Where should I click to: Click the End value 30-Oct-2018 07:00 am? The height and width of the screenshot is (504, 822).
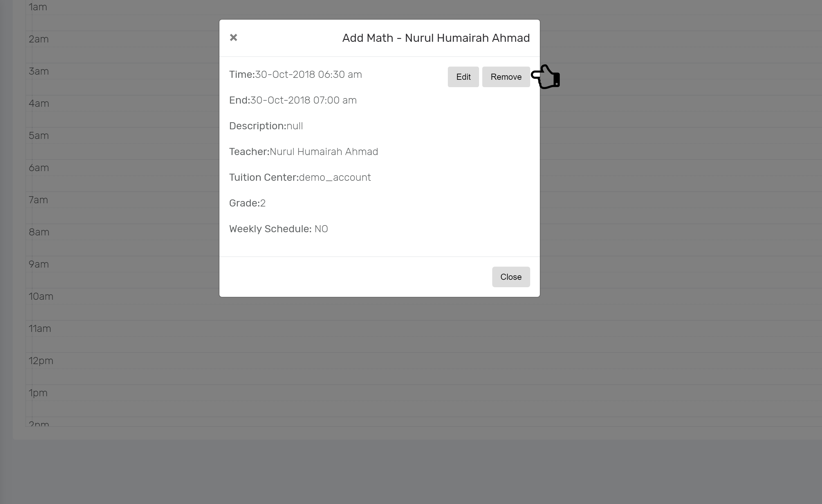(x=303, y=100)
